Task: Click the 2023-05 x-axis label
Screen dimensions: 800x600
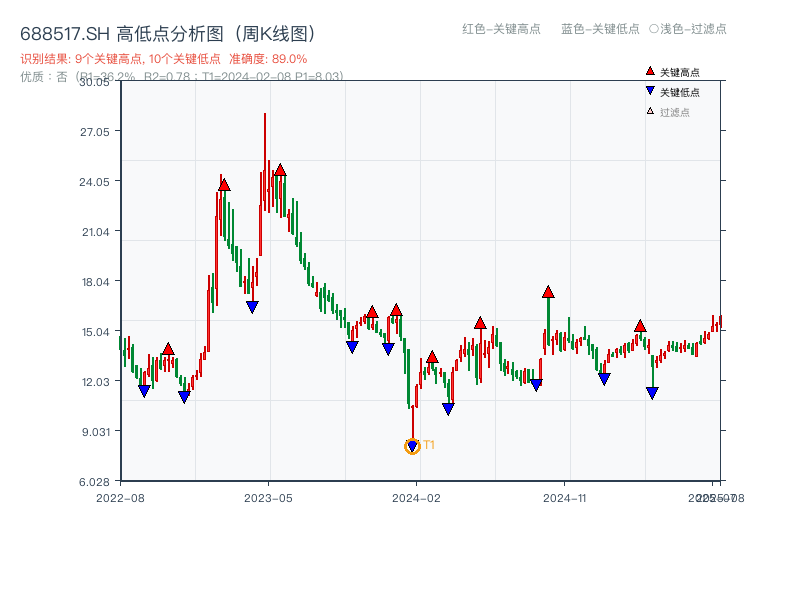Action: tap(268, 498)
